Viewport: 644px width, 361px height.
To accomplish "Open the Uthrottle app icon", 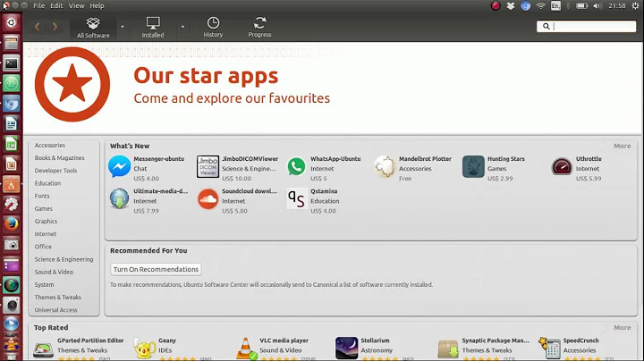I will click(x=562, y=166).
